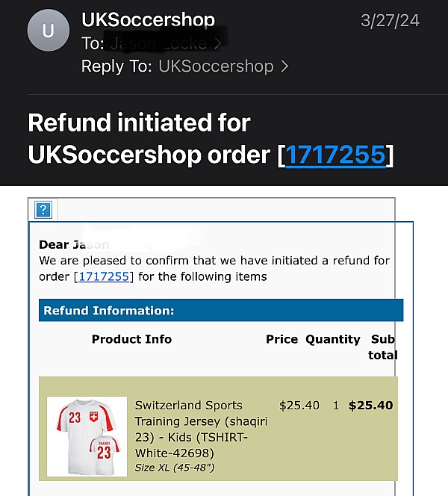Viewport: 448px width, 496px height.
Task: Click the 3/27/24 email date
Action: 390,21
